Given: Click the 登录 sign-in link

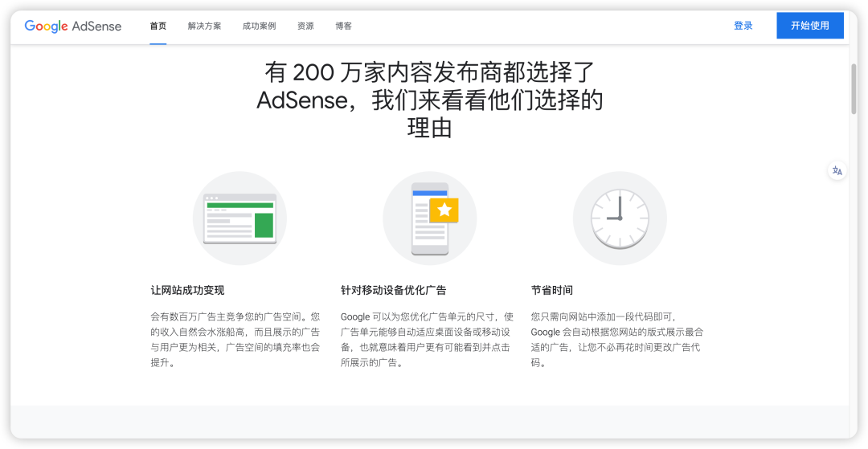Looking at the screenshot, I should (x=743, y=26).
